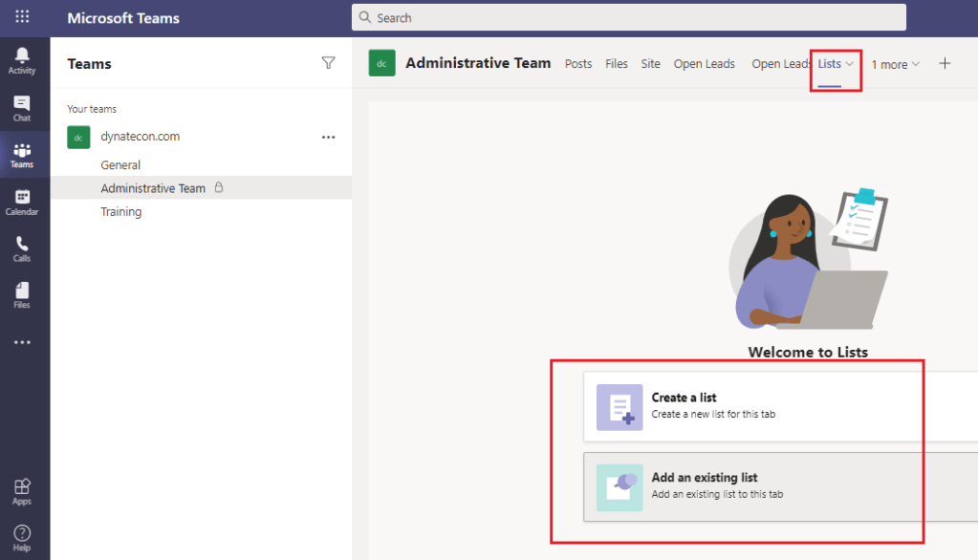The image size is (978, 560).
Task: Open more options for dynatecon.com team
Action: [x=328, y=137]
